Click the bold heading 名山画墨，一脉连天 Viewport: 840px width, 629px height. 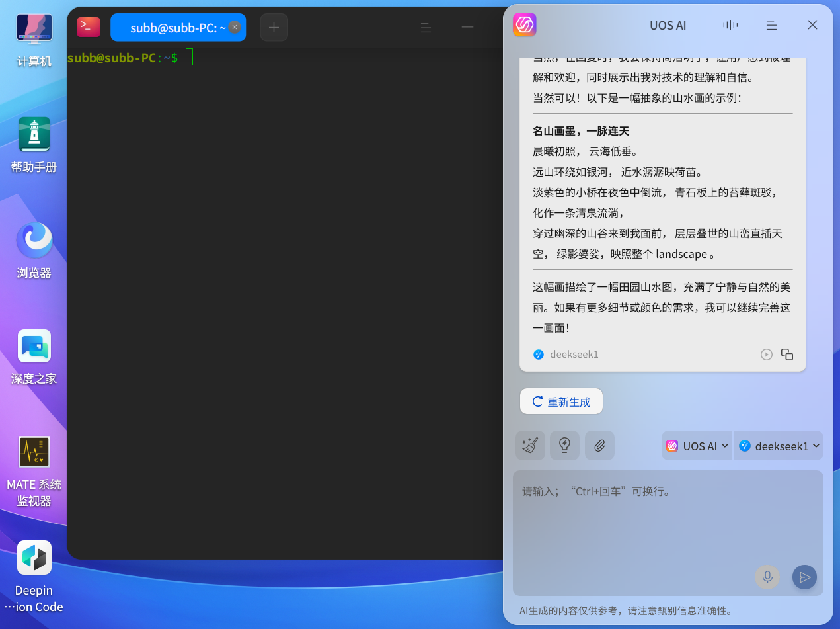point(581,131)
